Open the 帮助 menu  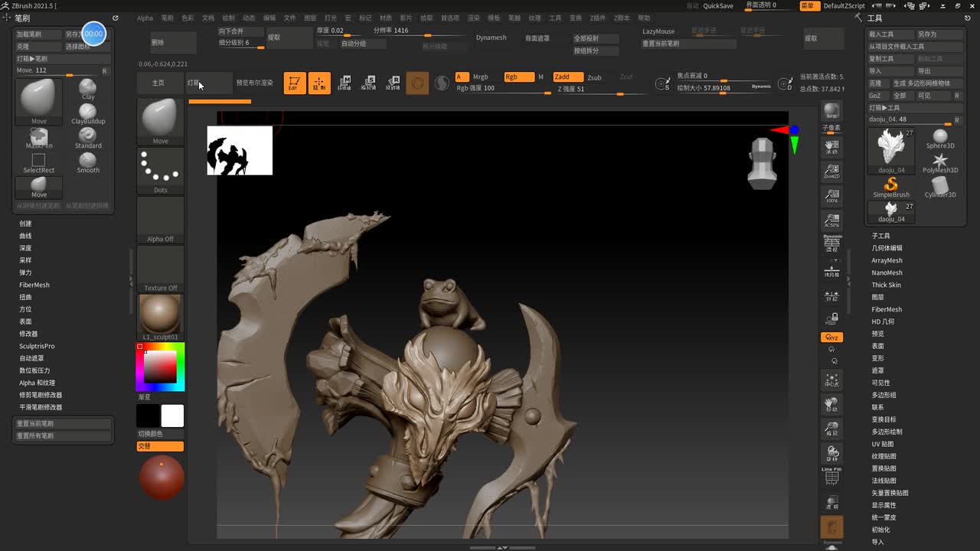pyautogui.click(x=644, y=18)
